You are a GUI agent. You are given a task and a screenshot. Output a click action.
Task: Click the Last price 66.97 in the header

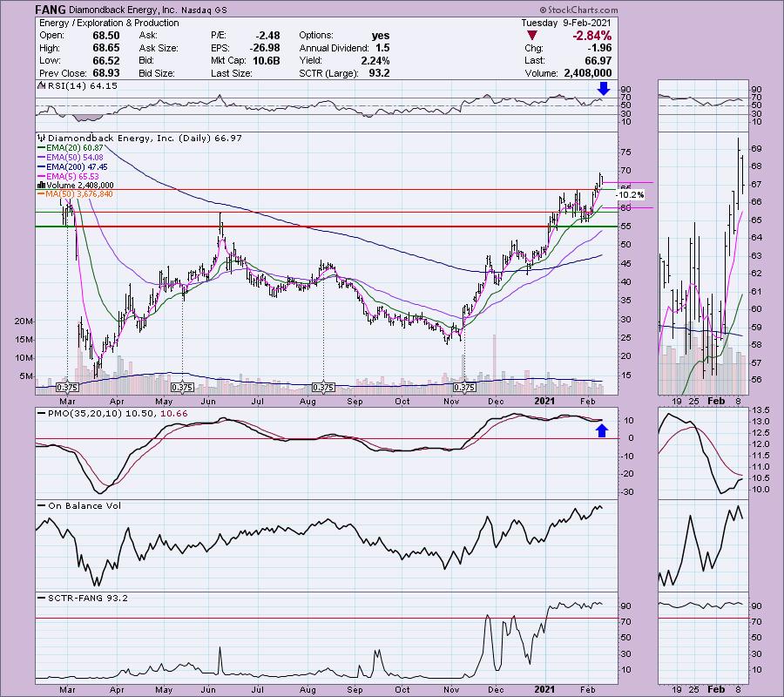(x=598, y=60)
